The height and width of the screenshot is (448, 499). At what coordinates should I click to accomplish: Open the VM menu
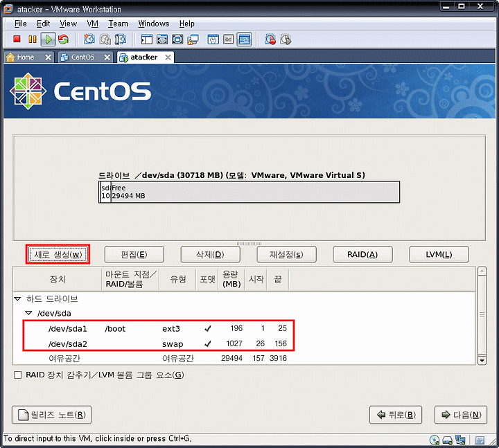pyautogui.click(x=93, y=24)
